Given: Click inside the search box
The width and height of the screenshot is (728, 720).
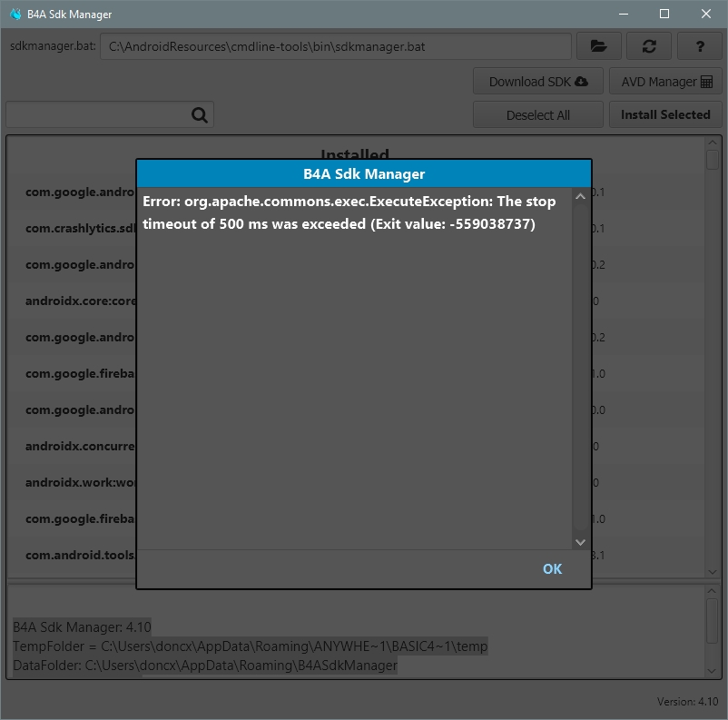Looking at the screenshot, I should pos(100,114).
